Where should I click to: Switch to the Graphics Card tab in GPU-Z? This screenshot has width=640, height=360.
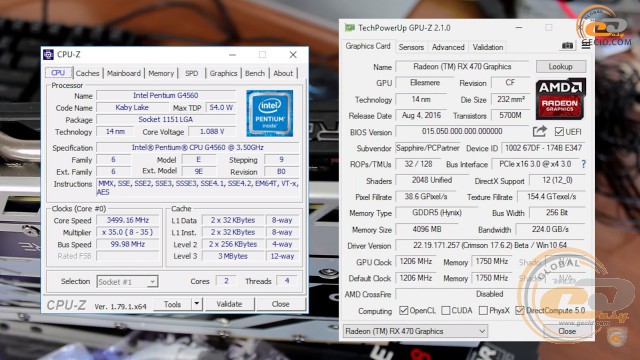coord(368,46)
